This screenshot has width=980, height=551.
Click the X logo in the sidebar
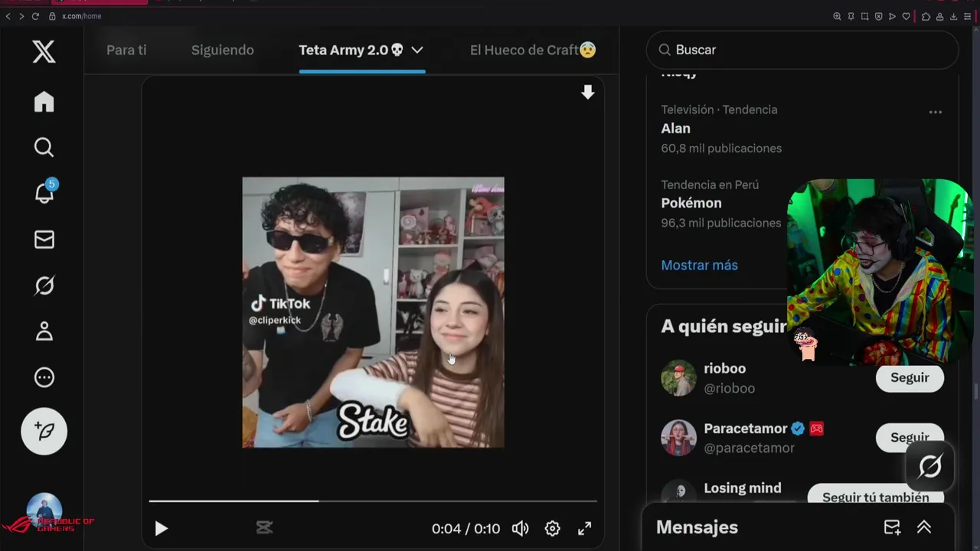pos(44,51)
